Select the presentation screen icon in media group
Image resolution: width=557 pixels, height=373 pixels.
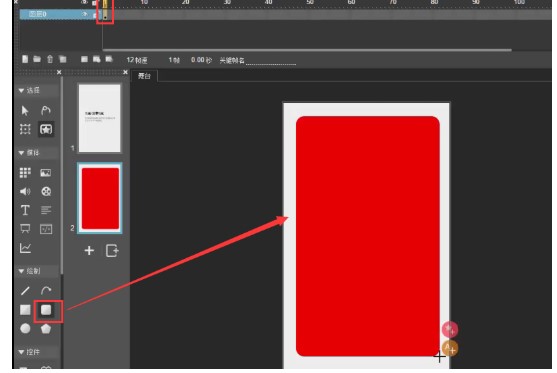click(x=25, y=229)
